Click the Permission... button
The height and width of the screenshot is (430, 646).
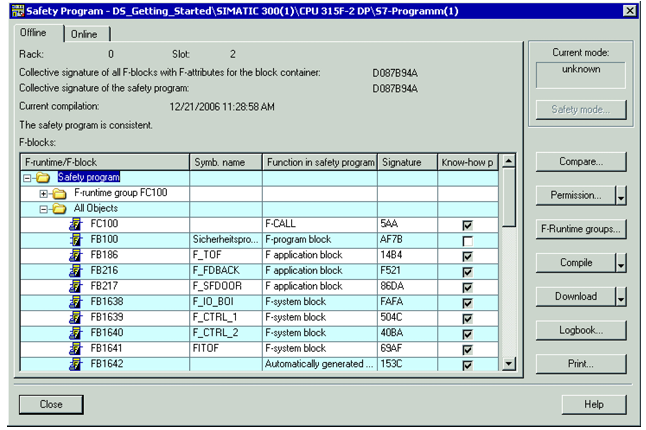(x=576, y=196)
